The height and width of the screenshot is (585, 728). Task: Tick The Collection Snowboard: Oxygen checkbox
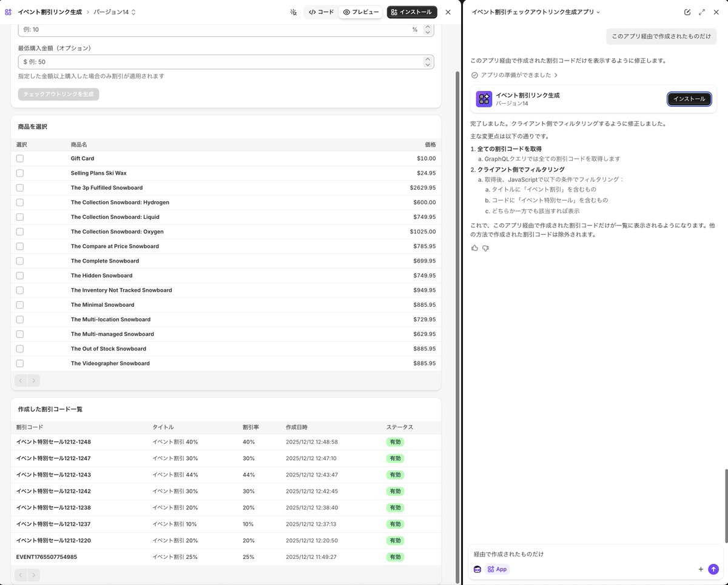click(20, 232)
